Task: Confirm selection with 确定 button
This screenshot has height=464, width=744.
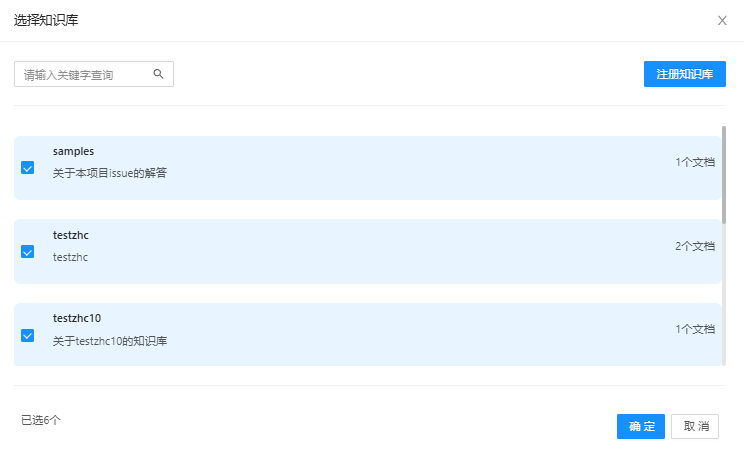Action: click(640, 427)
